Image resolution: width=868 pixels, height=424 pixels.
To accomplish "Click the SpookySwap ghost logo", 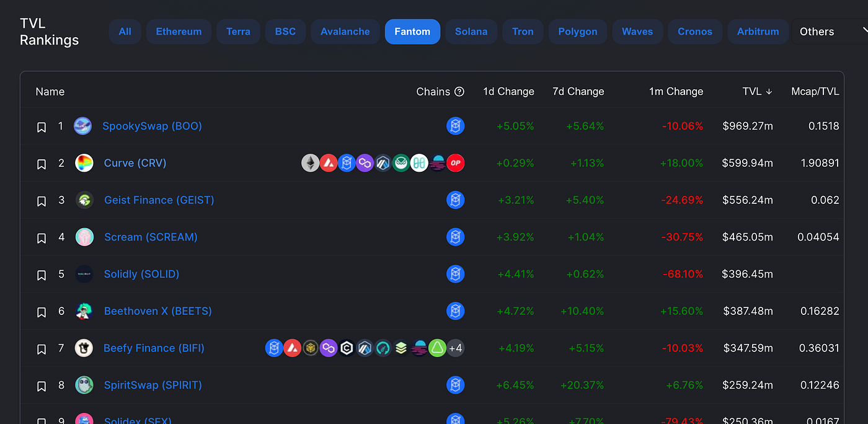I will (x=82, y=126).
